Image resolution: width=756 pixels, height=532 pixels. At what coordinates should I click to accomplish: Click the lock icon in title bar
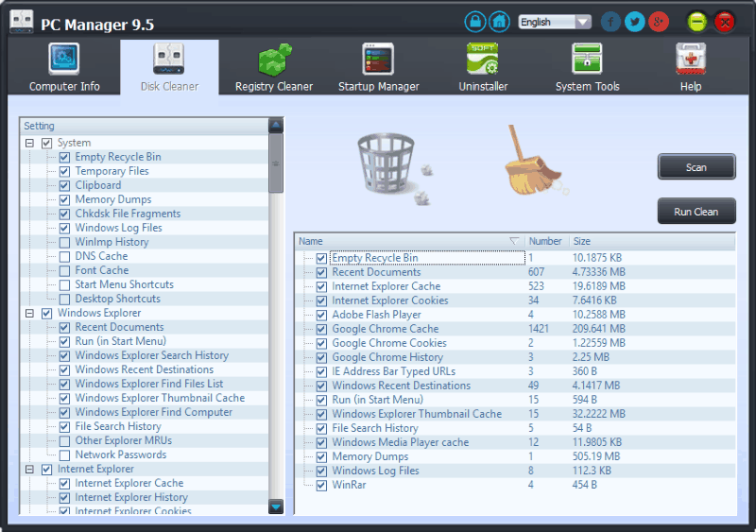475,22
